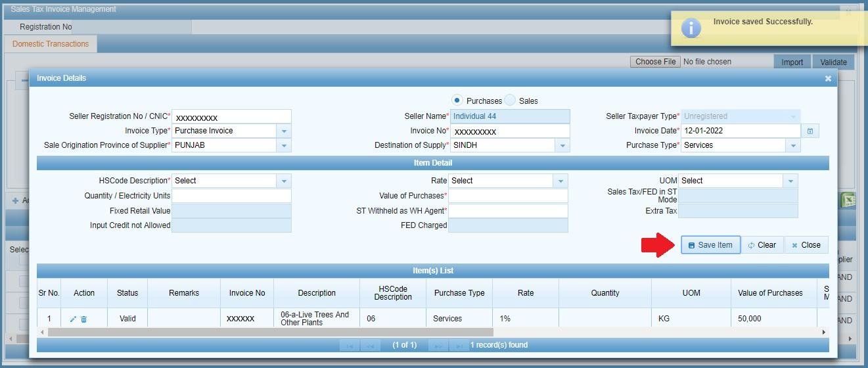
Task: Open the UOM dropdown
Action: point(790,181)
